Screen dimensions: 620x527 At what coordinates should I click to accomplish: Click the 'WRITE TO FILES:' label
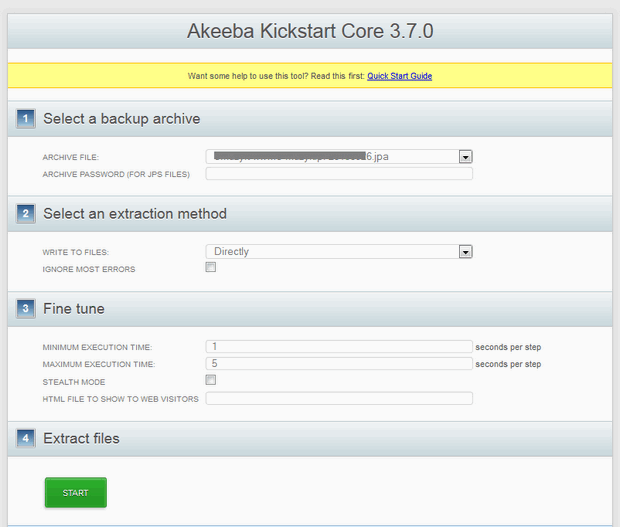click(76, 252)
